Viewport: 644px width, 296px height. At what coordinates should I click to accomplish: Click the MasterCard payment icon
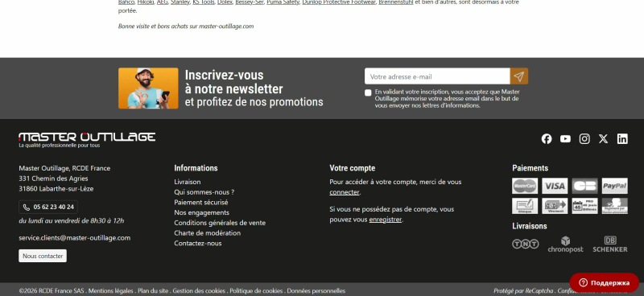(525, 186)
